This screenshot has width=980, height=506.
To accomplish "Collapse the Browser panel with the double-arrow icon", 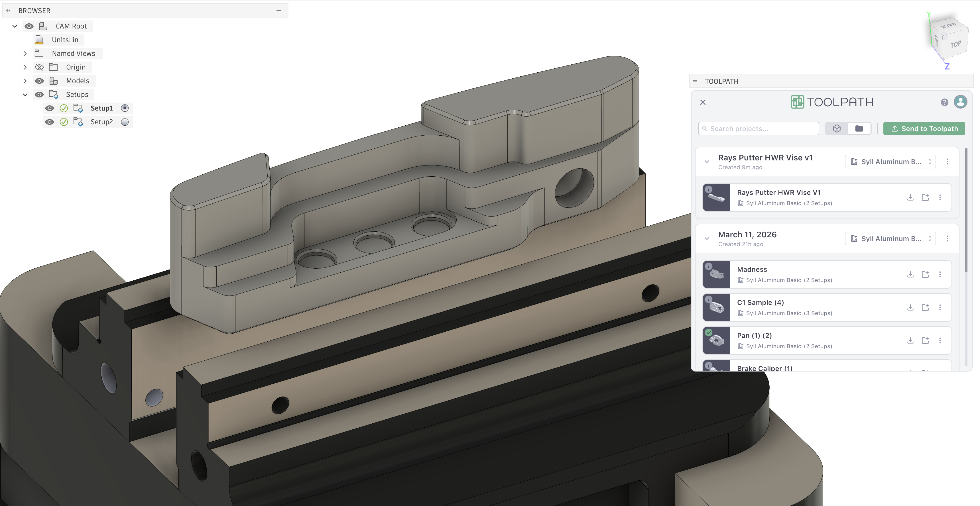I will pos(8,10).
